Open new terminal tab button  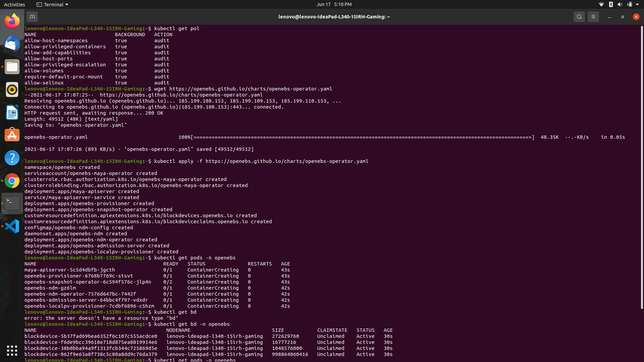click(32, 17)
